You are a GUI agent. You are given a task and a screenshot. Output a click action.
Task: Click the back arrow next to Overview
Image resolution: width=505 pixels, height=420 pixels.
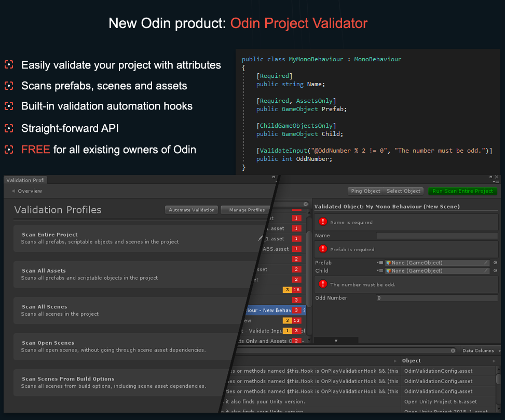[x=13, y=191]
